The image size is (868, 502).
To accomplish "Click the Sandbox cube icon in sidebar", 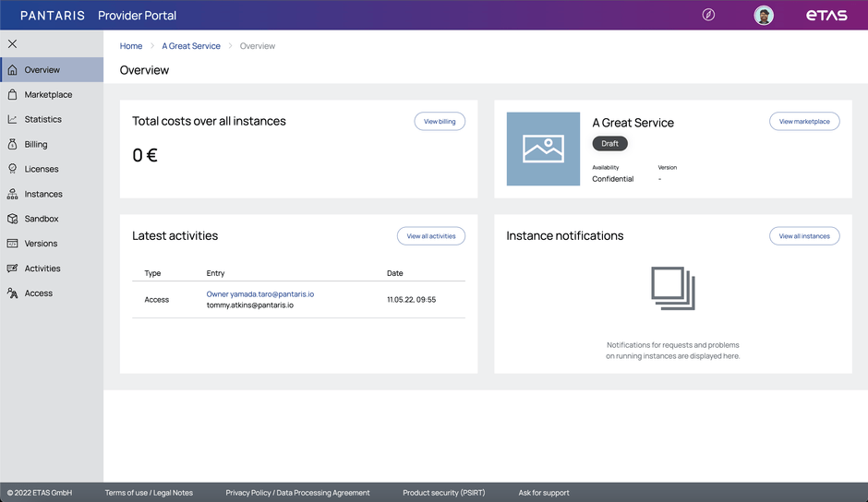I will (12, 219).
